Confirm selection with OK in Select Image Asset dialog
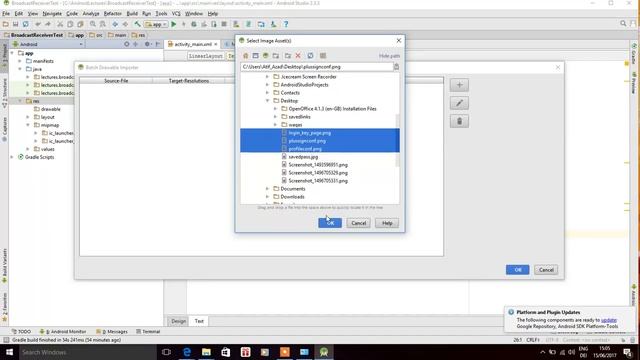 [330, 223]
